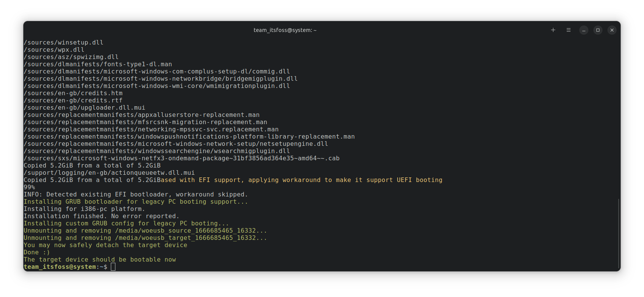Open a new terminal tab with plus icon
The width and height of the screenshot is (644, 297).
click(553, 30)
